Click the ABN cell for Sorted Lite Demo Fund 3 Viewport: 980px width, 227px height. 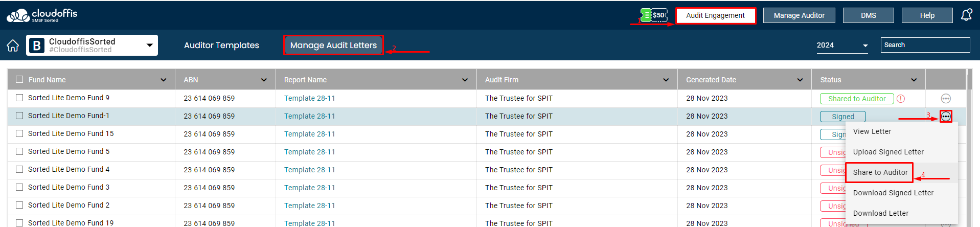[209, 188]
